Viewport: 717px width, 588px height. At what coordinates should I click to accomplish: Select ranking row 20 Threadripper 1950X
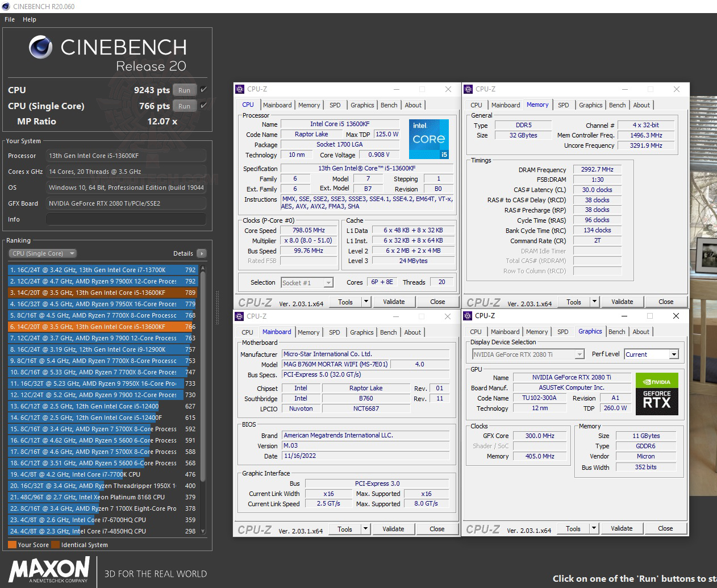(103, 486)
